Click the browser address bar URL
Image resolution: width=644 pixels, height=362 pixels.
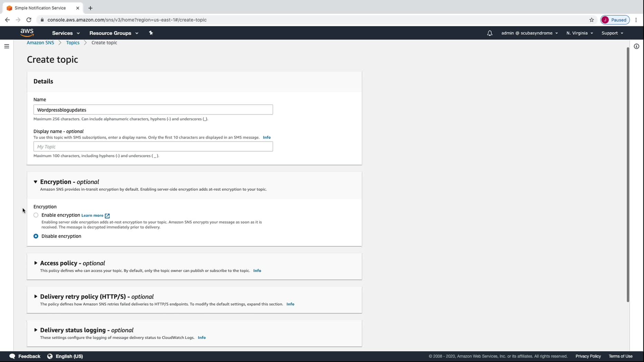pyautogui.click(x=127, y=20)
